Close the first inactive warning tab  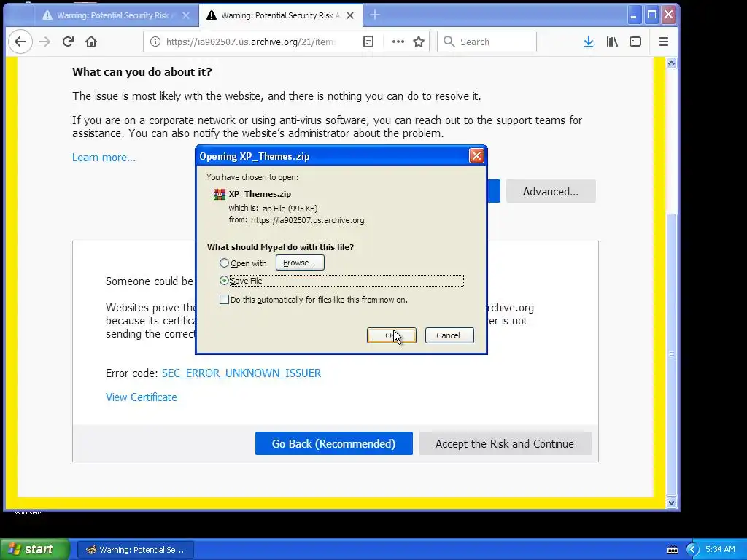(x=186, y=15)
